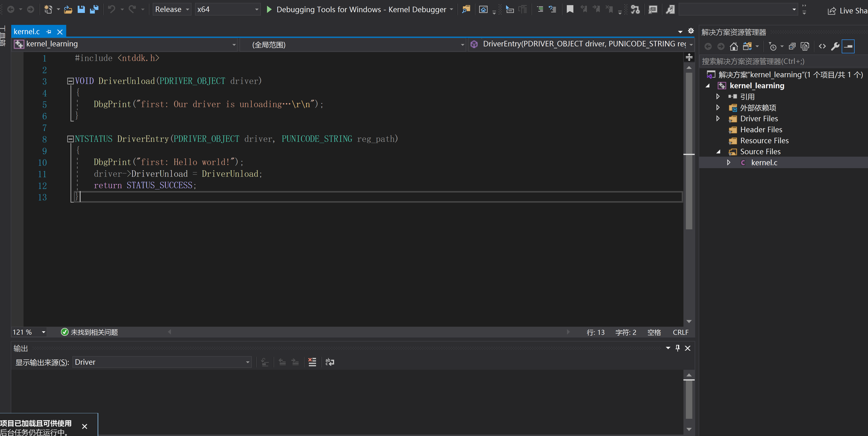Screen dimensions: 868x436
Task: Dismiss the 项目已加载 notification popup
Action: pyautogui.click(x=85, y=427)
